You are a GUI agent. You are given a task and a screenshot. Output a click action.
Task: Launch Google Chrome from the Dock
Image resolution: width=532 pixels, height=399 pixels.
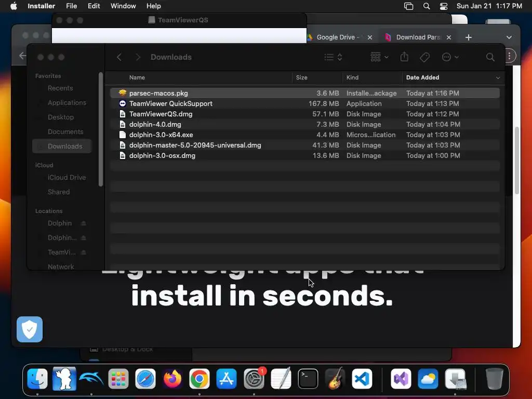[x=199, y=379]
